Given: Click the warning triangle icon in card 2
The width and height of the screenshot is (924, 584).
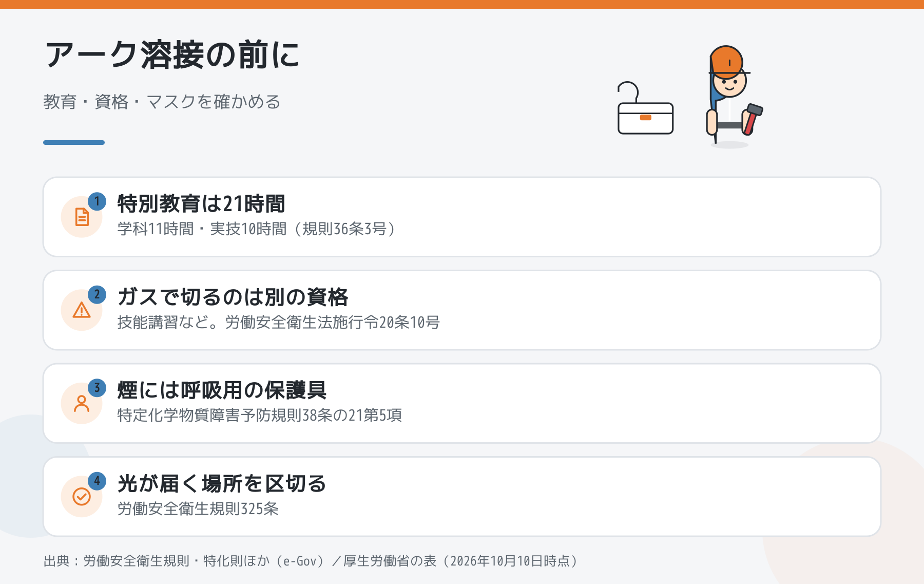Looking at the screenshot, I should (82, 310).
